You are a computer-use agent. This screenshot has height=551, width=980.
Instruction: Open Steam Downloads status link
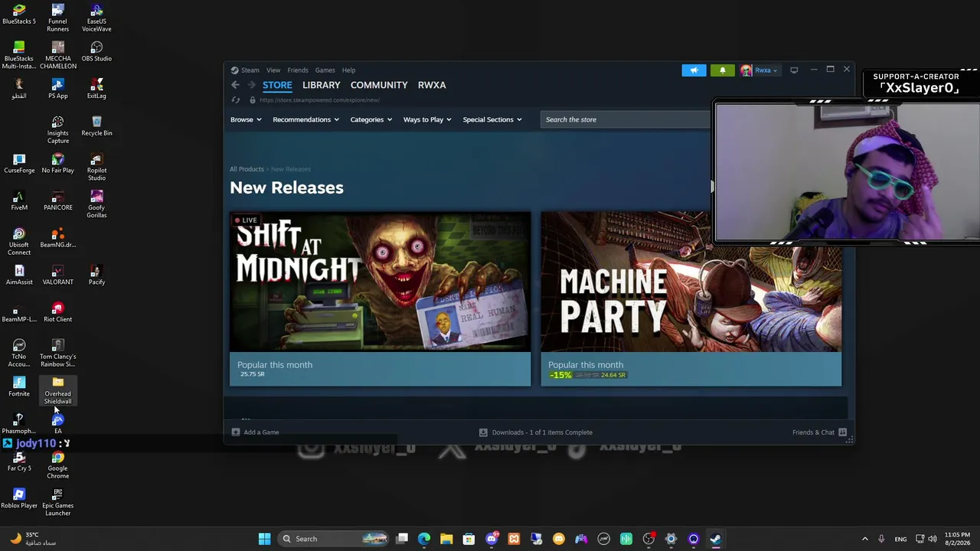(x=536, y=432)
